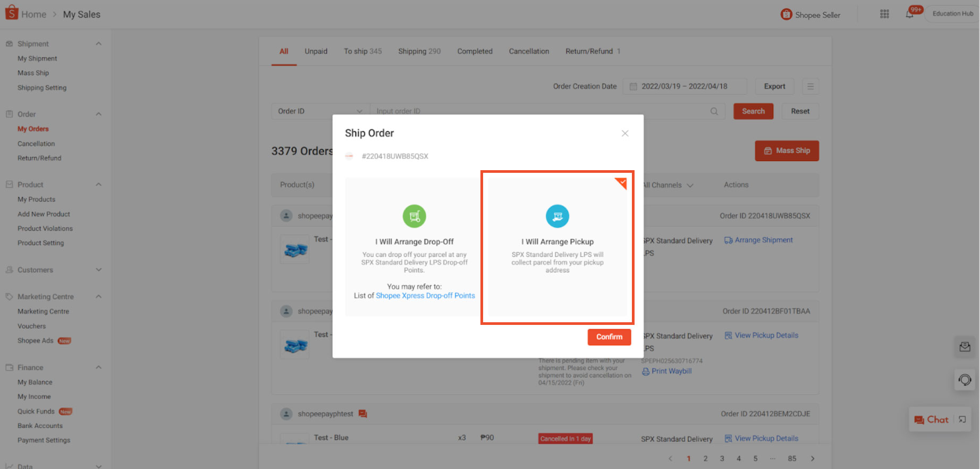Click the Shopee logo icon

pos(11,13)
